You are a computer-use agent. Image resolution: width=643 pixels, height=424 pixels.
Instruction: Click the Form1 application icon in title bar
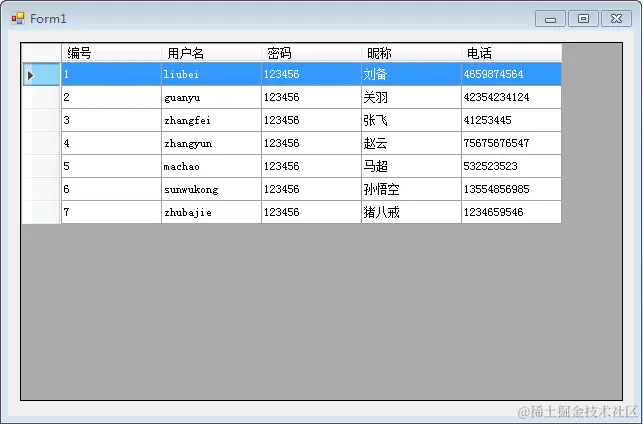coord(18,18)
